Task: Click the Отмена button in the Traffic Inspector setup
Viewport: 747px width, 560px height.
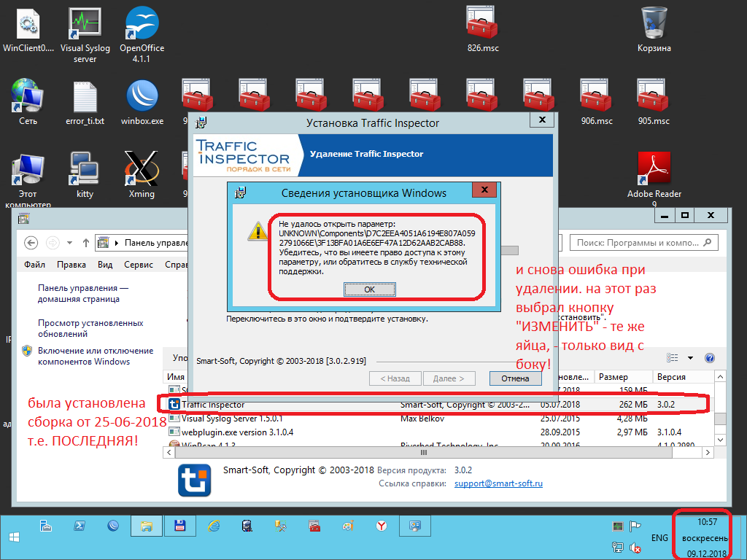Action: click(516, 378)
